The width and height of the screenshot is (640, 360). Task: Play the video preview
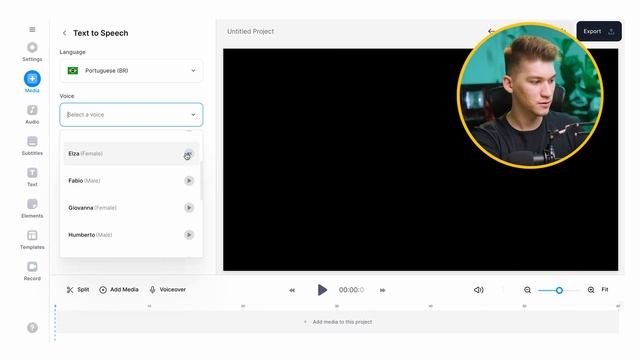tap(322, 290)
